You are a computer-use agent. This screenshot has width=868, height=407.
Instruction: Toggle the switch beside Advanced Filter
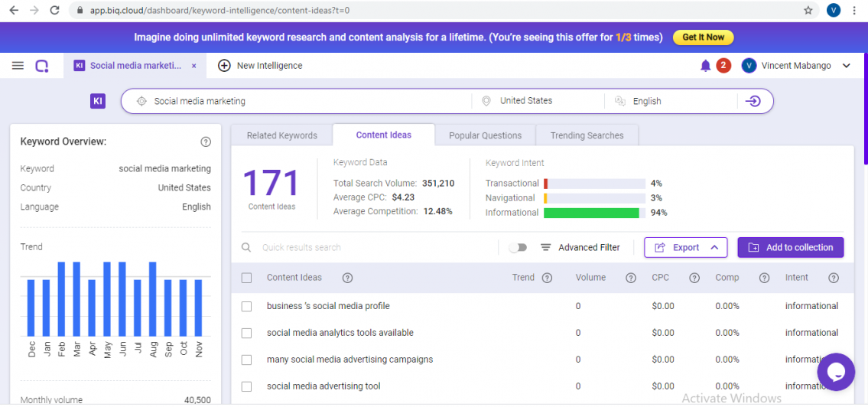pyautogui.click(x=519, y=248)
